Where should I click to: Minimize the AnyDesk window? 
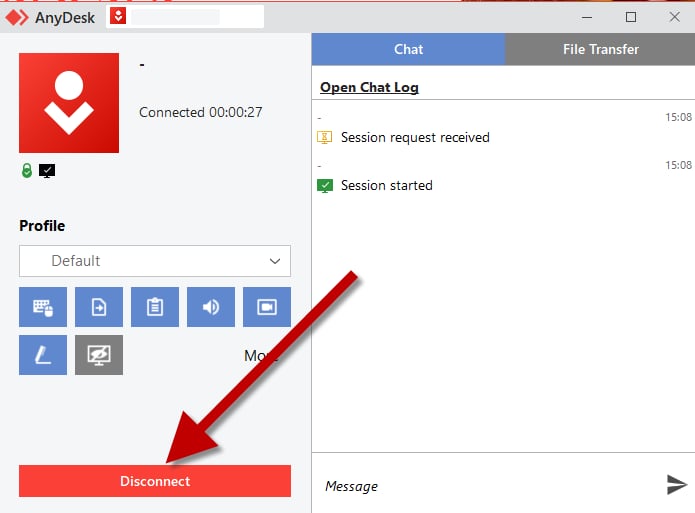coord(587,17)
